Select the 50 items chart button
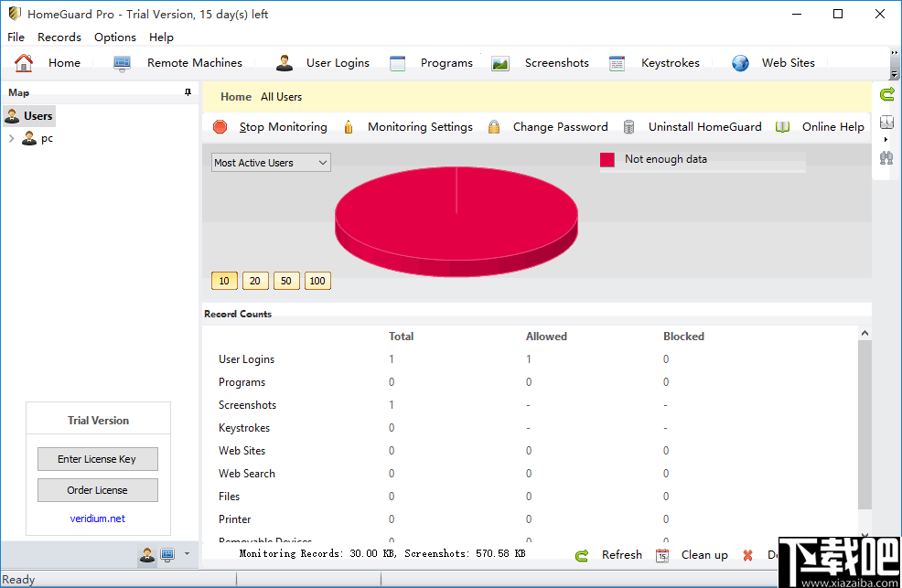This screenshot has width=902, height=588. pos(286,281)
